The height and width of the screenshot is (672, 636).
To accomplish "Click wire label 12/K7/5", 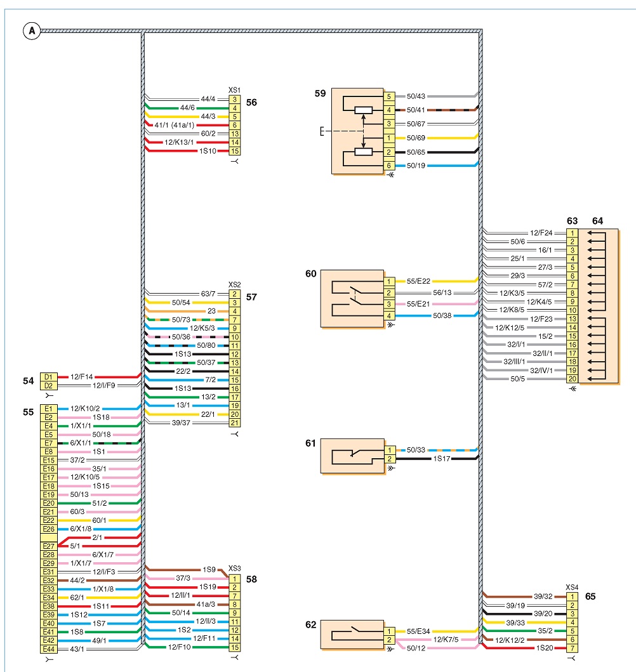I will point(446,640).
